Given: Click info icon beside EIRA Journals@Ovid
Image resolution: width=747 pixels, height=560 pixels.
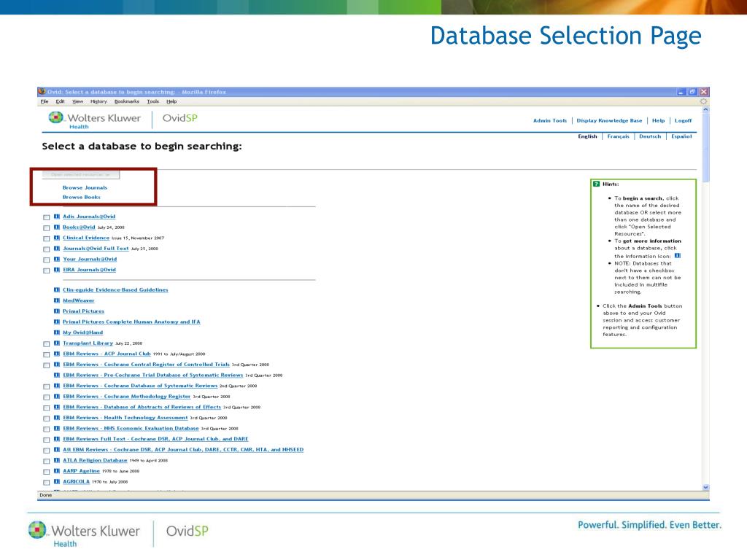Looking at the screenshot, I should coord(57,270).
